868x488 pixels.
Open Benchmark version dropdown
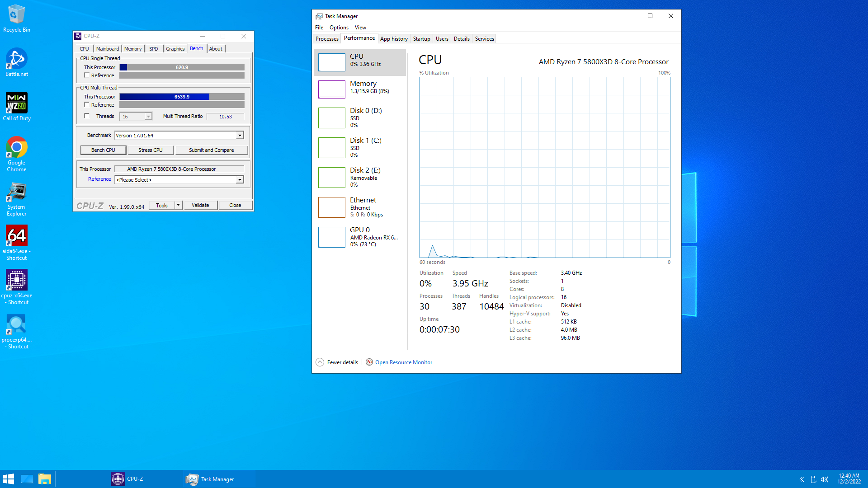[x=240, y=136]
